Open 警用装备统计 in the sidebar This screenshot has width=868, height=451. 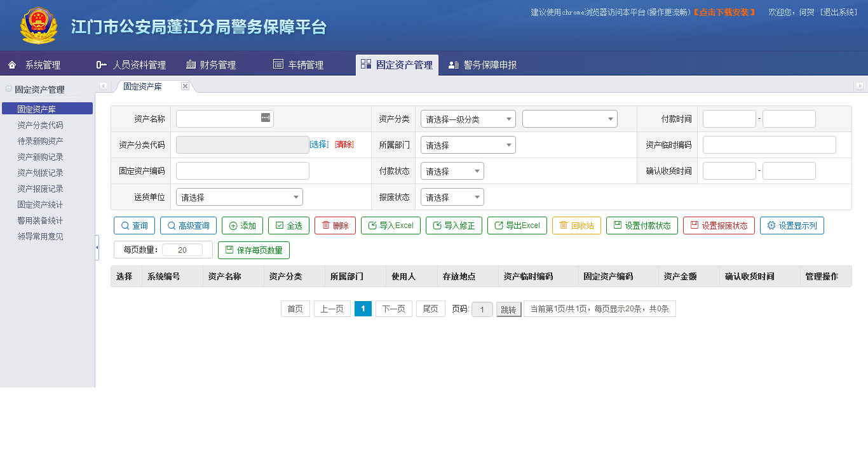point(40,220)
